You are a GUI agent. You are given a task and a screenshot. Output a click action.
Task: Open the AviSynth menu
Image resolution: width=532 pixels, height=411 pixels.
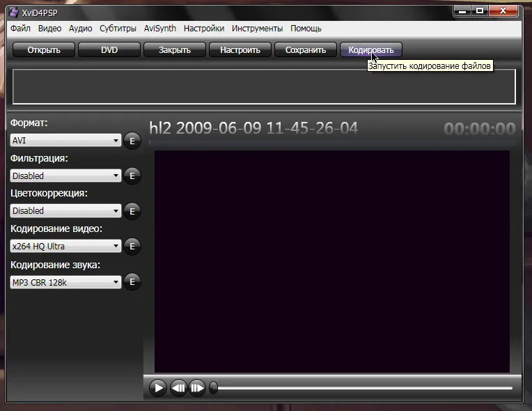(x=159, y=29)
